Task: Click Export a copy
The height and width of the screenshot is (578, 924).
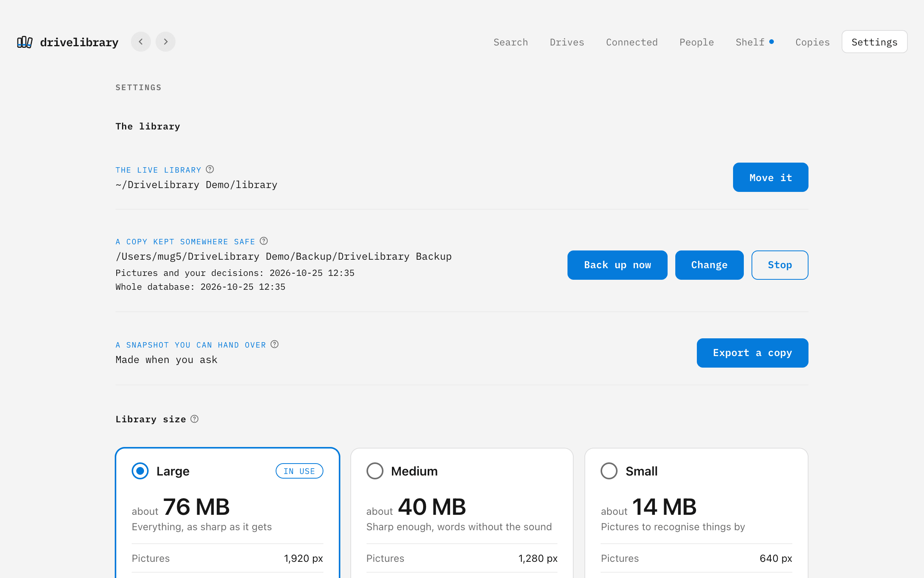Action: coord(752,353)
